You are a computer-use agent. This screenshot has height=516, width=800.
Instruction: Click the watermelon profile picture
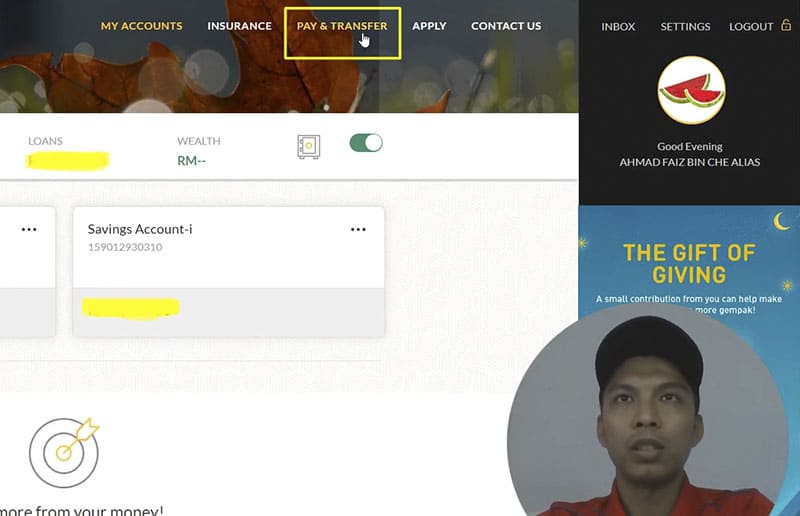pyautogui.click(x=691, y=90)
